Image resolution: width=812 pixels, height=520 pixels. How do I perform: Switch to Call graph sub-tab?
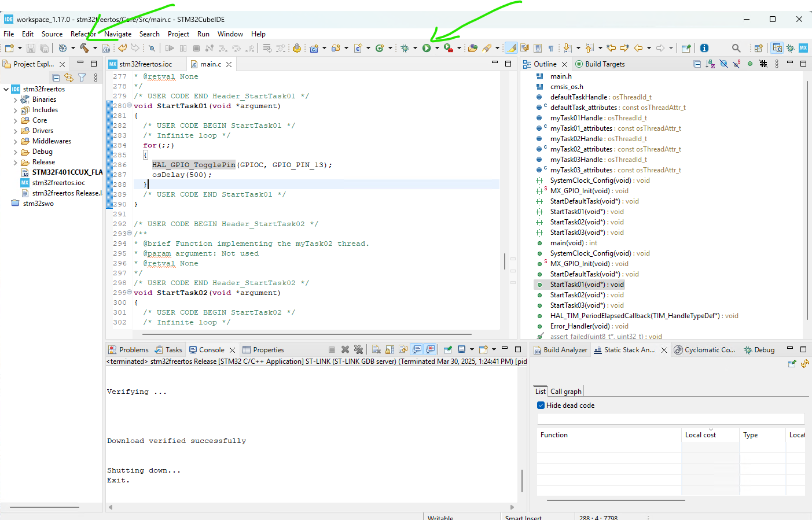pyautogui.click(x=565, y=392)
